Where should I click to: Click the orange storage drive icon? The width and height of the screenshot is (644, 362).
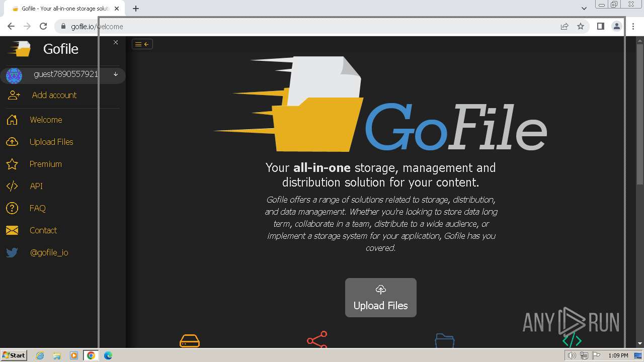coord(190,341)
